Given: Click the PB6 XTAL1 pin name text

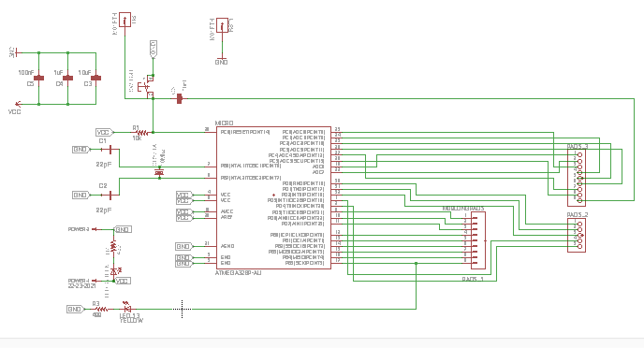Looking at the screenshot, I should coord(251,167).
